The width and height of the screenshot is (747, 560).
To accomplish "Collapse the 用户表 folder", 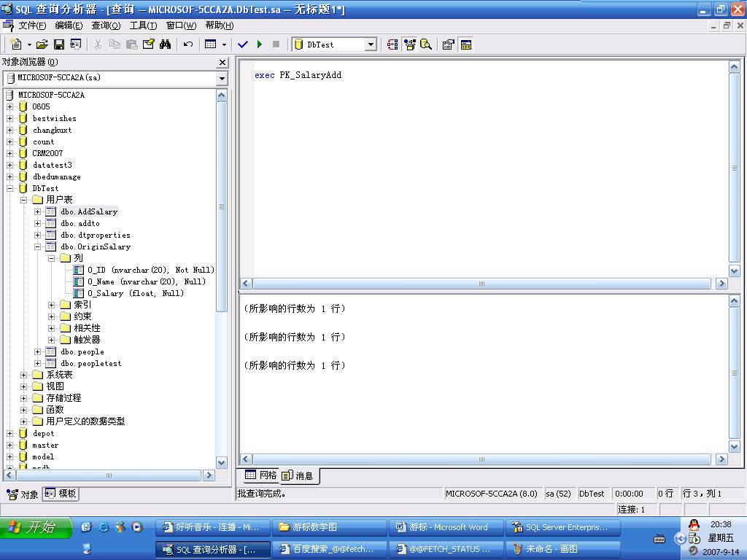I will click(x=24, y=200).
